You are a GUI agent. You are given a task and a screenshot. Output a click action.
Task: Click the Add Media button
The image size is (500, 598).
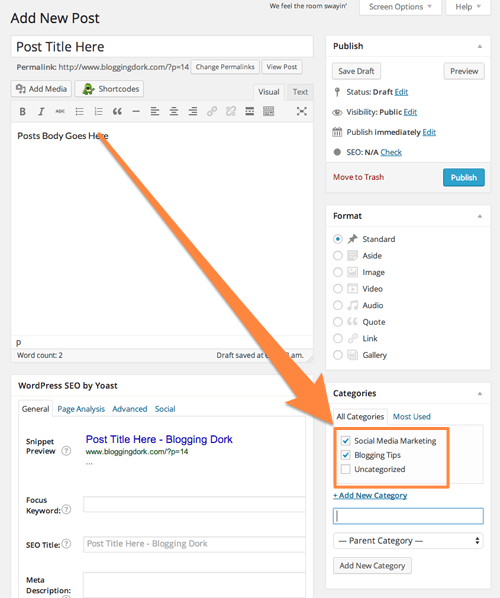[x=41, y=89]
